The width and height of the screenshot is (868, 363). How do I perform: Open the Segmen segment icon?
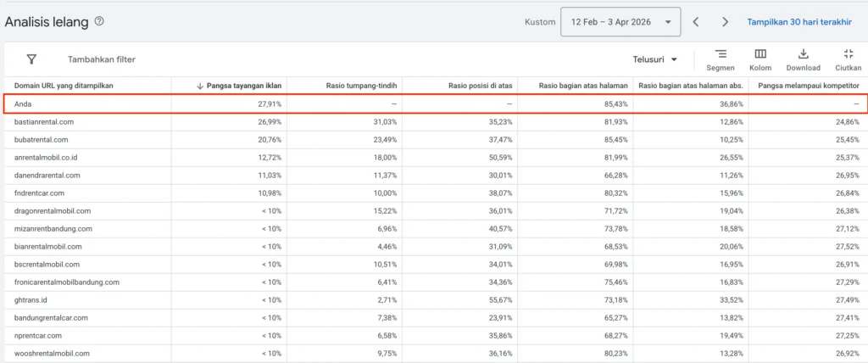(x=721, y=54)
